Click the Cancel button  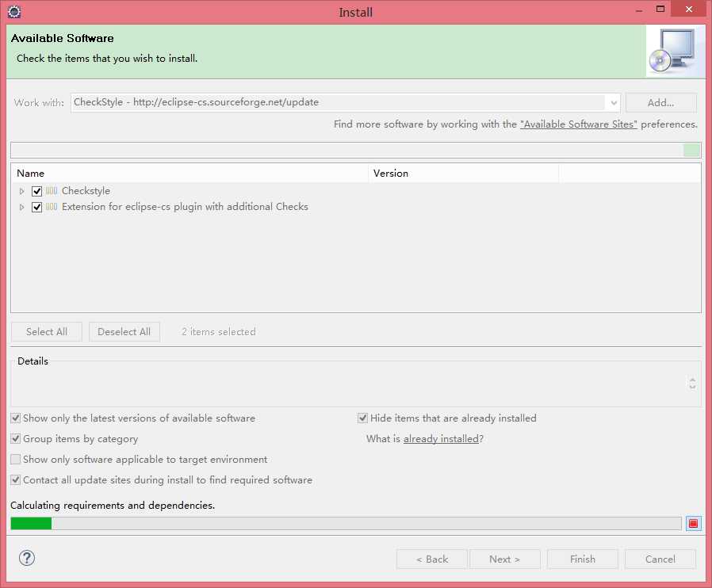pos(660,559)
